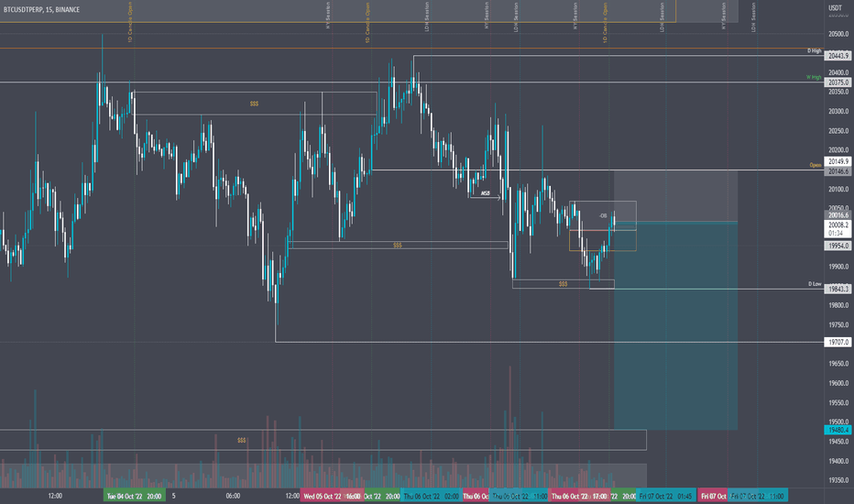Screen dimensions: 854x504
Task: Click the green Tue 04 Oct '22 20:00 marker
Action: [x=134, y=496]
